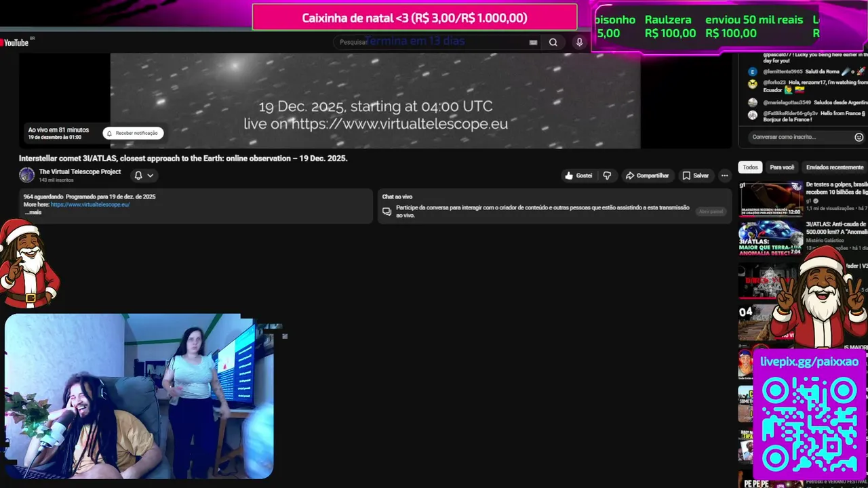Click the 964 aguardando status text
The image size is (868, 488).
[43, 197]
